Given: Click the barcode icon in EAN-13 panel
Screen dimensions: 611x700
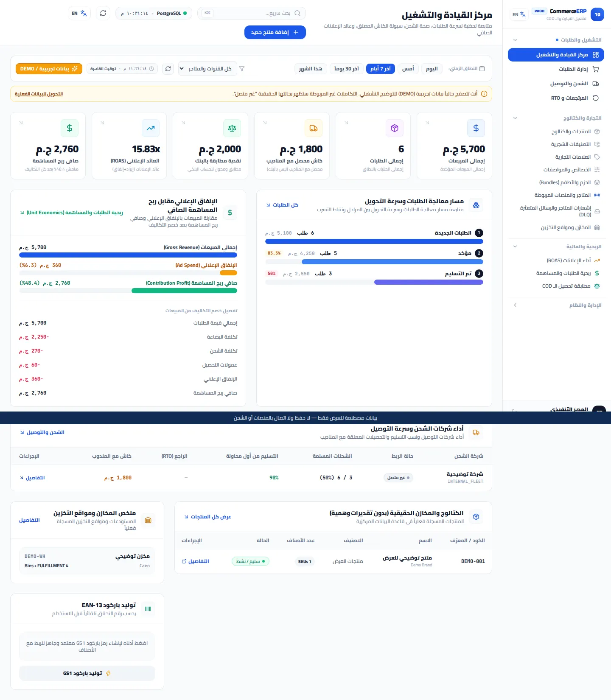Looking at the screenshot, I should click(148, 609).
